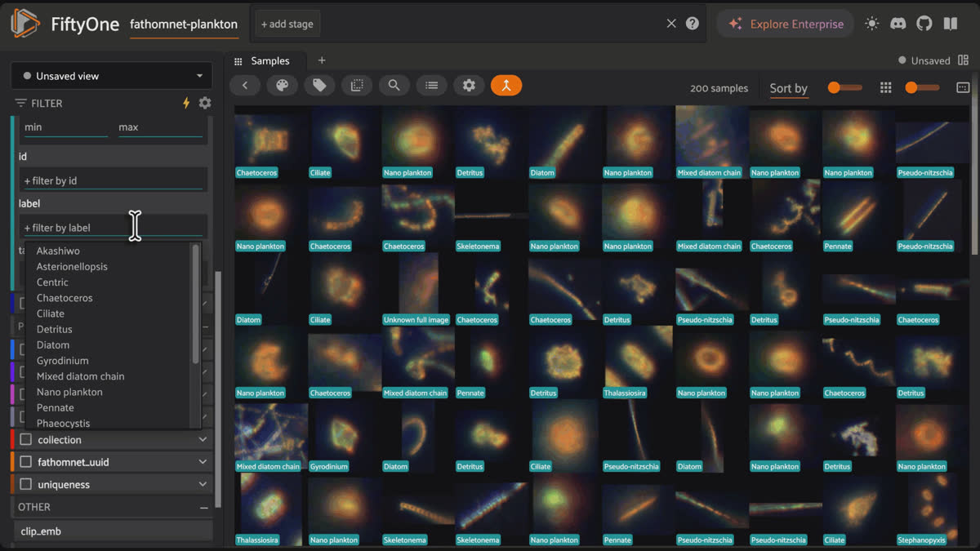Open the Pennate thumbnail in second row
980x551 pixels.
[858, 216]
